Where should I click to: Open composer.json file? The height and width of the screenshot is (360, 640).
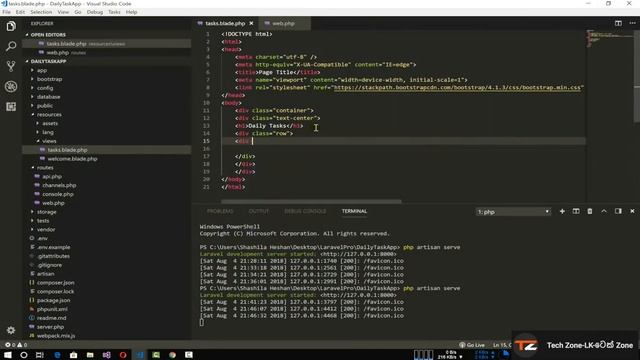pyautogui.click(x=56, y=283)
